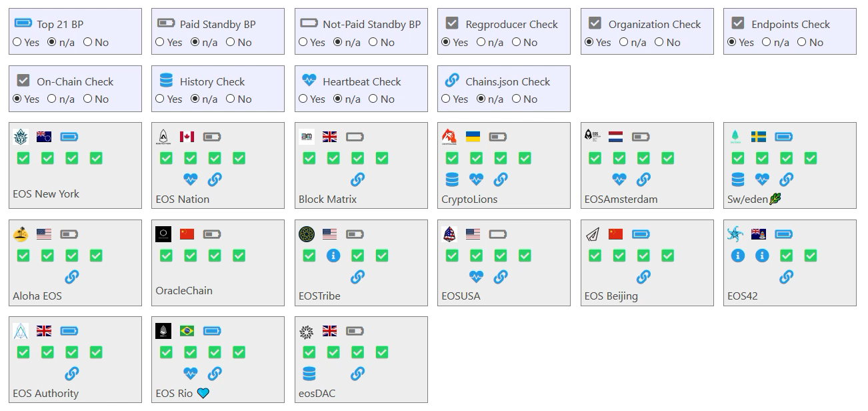Screen dimensions: 868x411
Task: Select No for Chains.json Check
Action: [516, 99]
